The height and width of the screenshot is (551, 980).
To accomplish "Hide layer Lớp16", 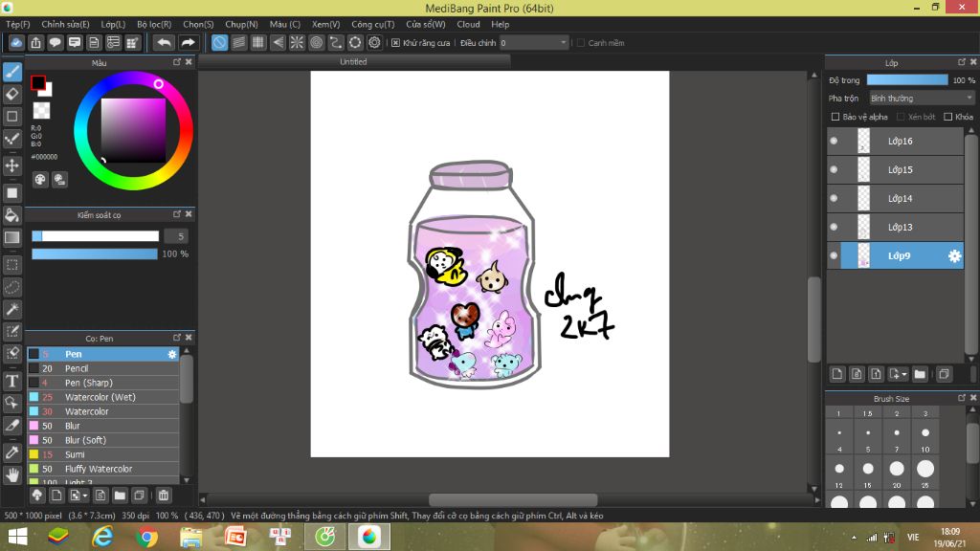I will [x=834, y=142].
